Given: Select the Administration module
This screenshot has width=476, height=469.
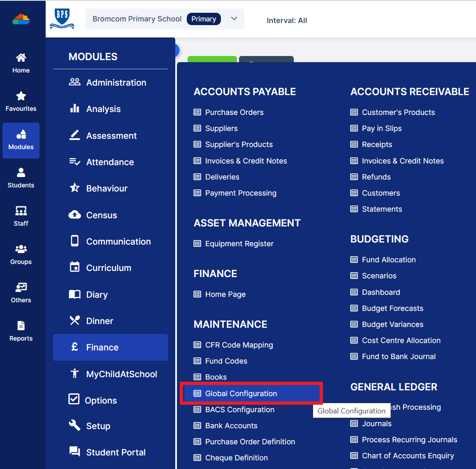Looking at the screenshot, I should click(x=116, y=82).
